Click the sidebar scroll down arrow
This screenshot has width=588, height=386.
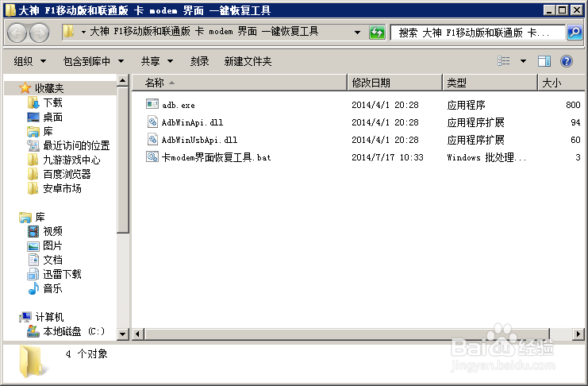point(123,334)
